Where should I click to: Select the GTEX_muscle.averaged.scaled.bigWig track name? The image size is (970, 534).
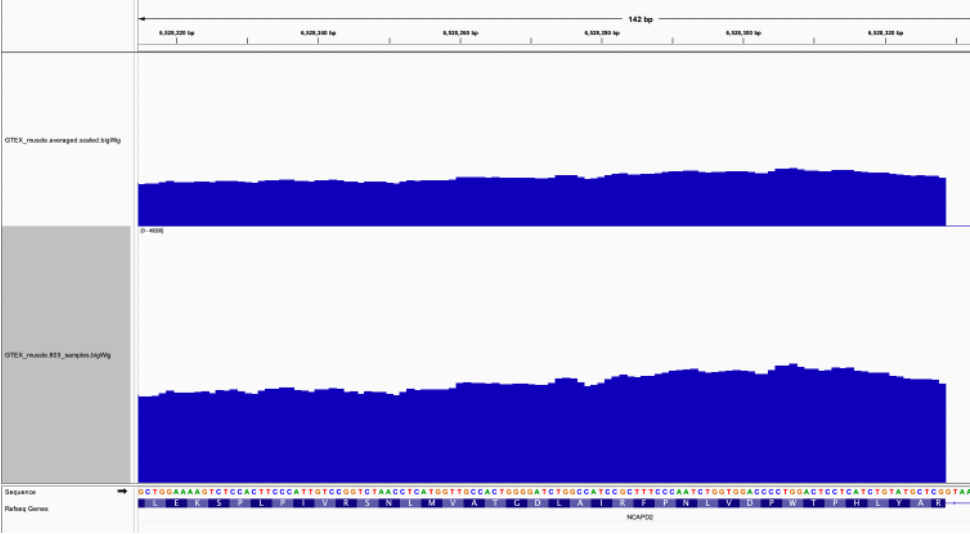tap(62, 140)
